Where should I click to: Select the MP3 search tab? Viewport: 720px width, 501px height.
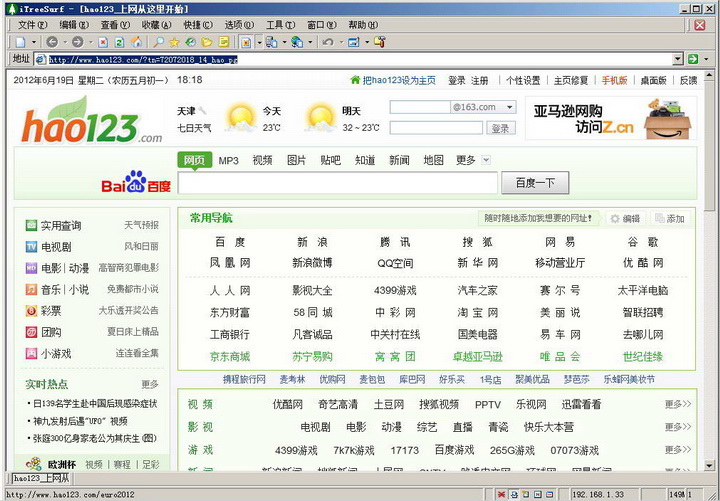(228, 160)
